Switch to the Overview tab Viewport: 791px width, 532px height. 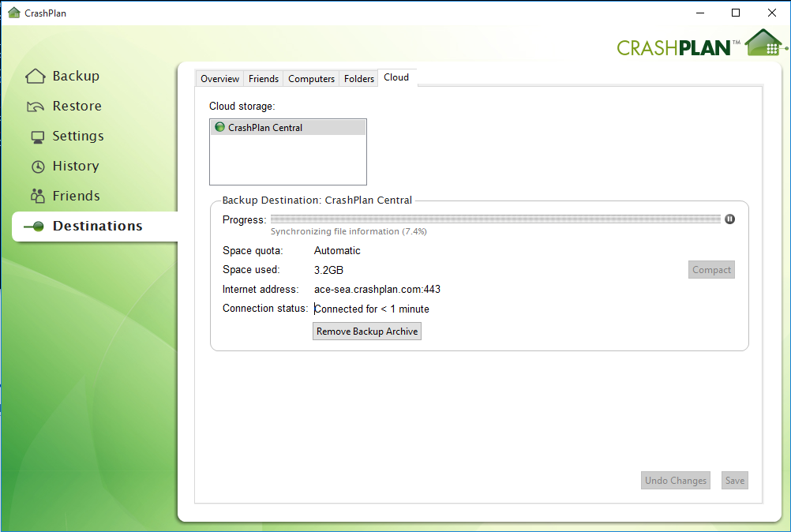click(x=219, y=79)
